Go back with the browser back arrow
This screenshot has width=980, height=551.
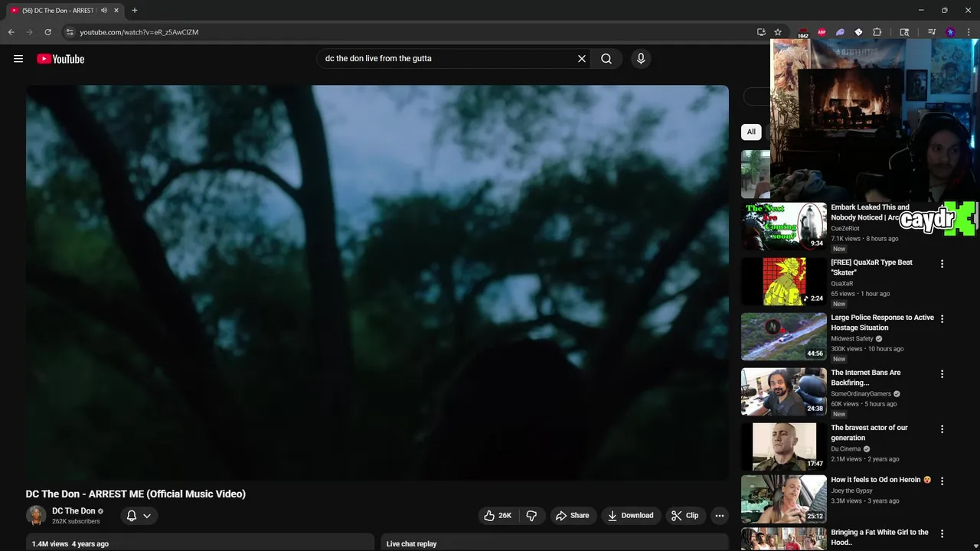click(11, 32)
